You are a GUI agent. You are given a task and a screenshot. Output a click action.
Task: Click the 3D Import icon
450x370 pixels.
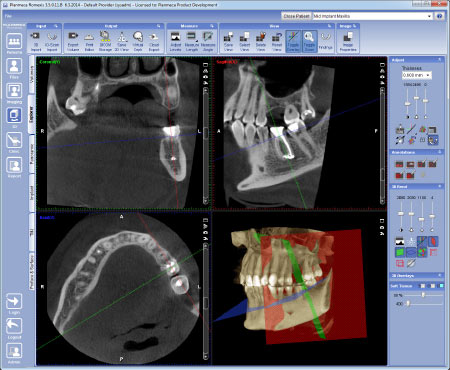coord(36,41)
